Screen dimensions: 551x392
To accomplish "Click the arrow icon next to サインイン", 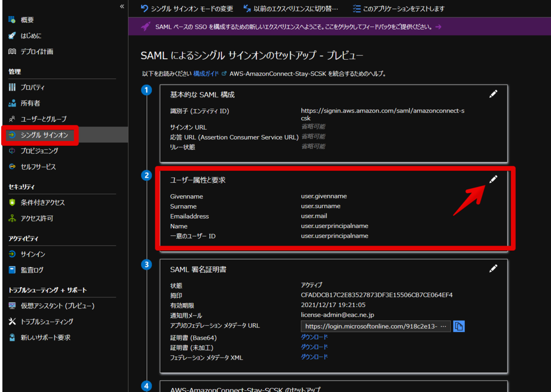I will click(x=12, y=254).
